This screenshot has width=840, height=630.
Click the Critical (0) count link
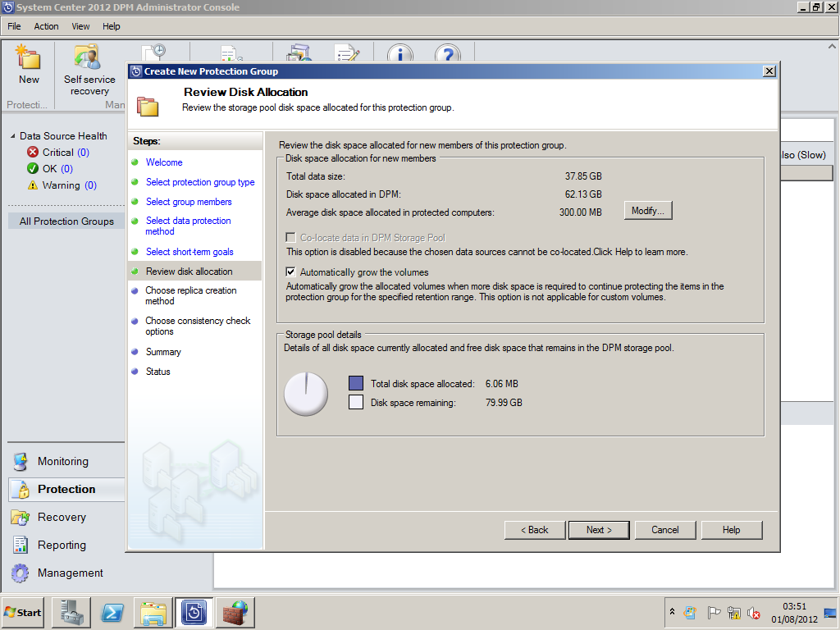[x=83, y=152]
